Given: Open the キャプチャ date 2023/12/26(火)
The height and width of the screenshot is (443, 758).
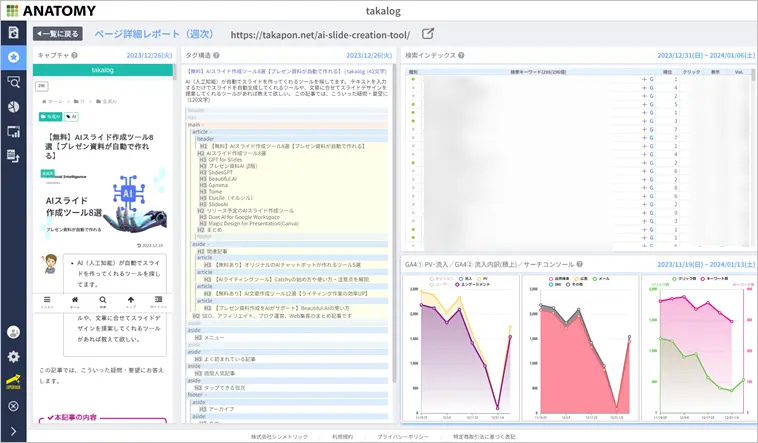Looking at the screenshot, I should pyautogui.click(x=149, y=55).
